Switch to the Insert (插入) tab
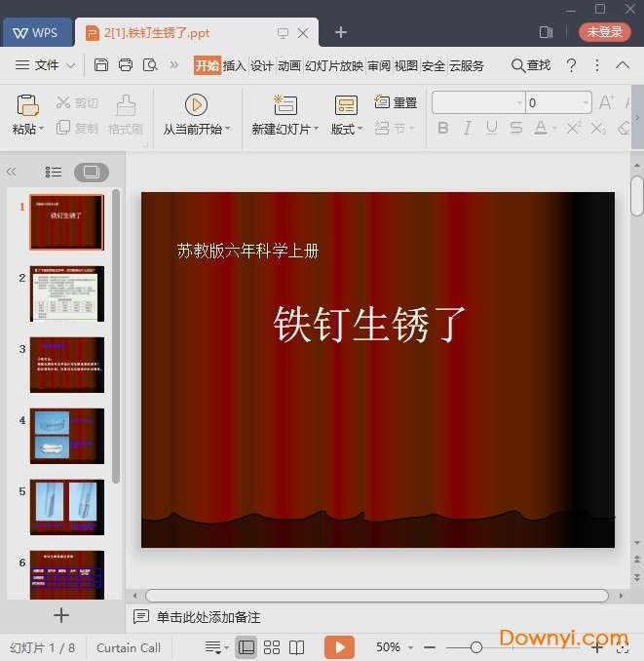 tap(235, 65)
